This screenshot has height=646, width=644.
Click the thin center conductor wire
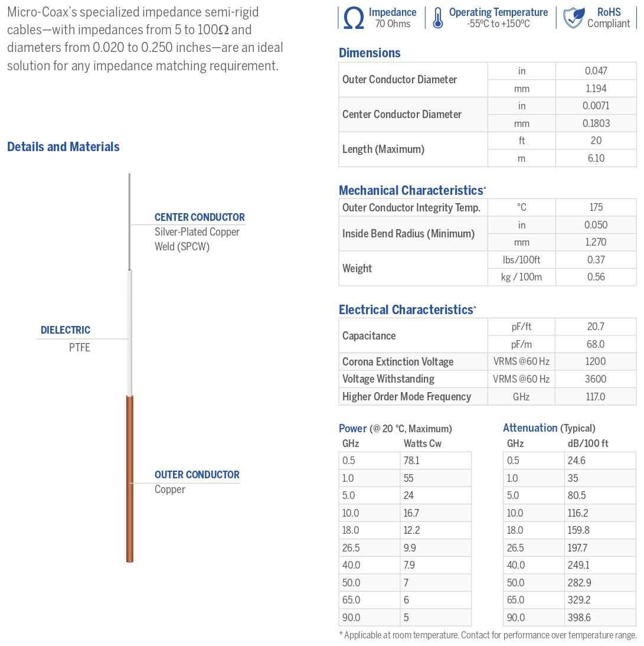pyautogui.click(x=130, y=221)
